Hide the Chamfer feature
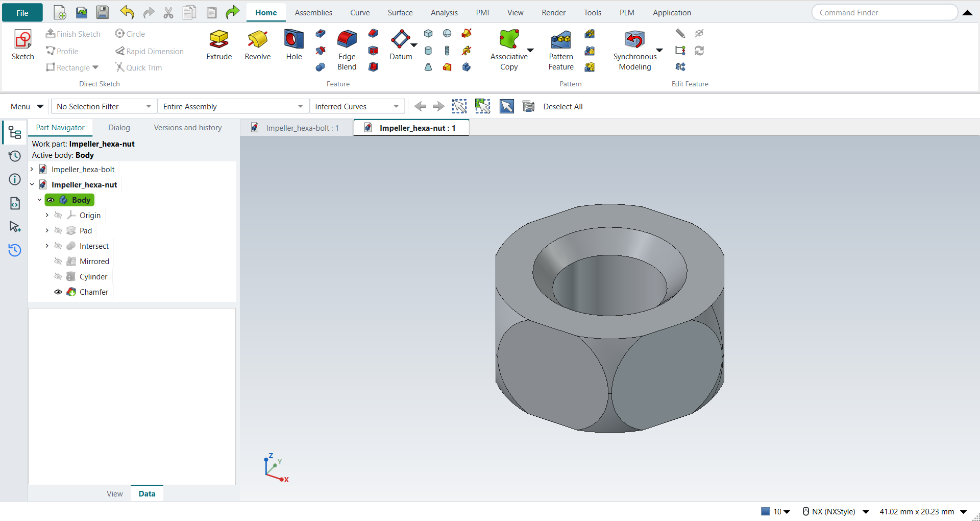The width and height of the screenshot is (980, 521). pos(58,292)
